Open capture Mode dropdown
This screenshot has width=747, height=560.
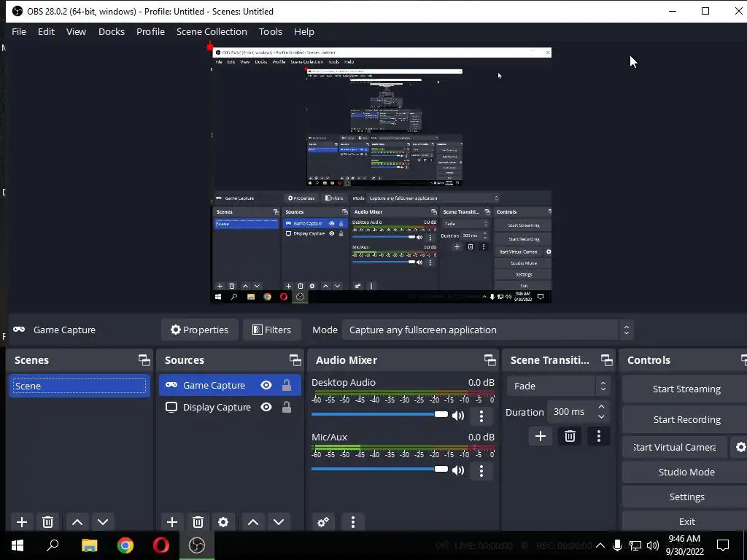tap(487, 330)
